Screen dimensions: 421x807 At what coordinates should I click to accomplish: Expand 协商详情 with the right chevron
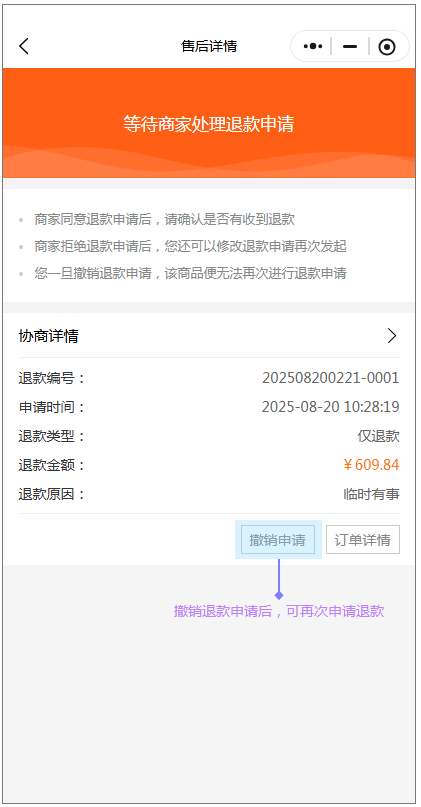(x=392, y=336)
